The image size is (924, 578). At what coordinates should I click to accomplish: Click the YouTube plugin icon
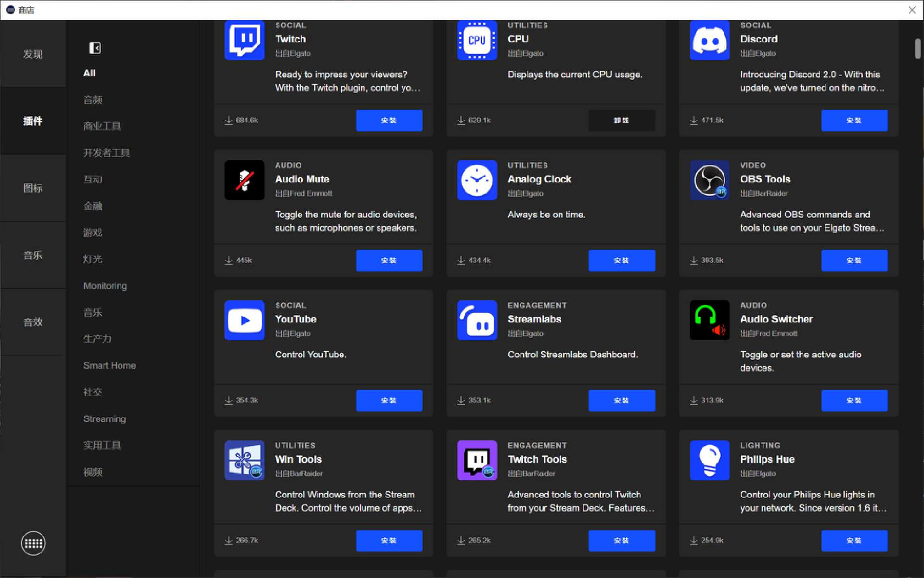244,320
